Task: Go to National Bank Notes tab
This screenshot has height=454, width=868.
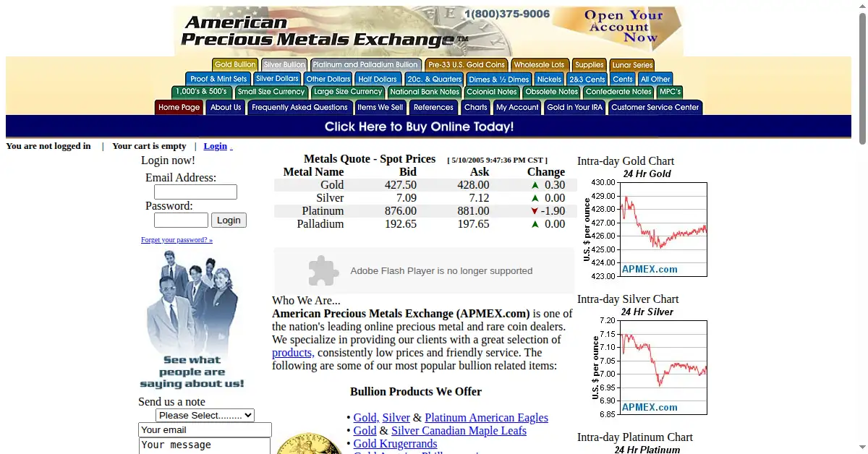Action: (425, 92)
